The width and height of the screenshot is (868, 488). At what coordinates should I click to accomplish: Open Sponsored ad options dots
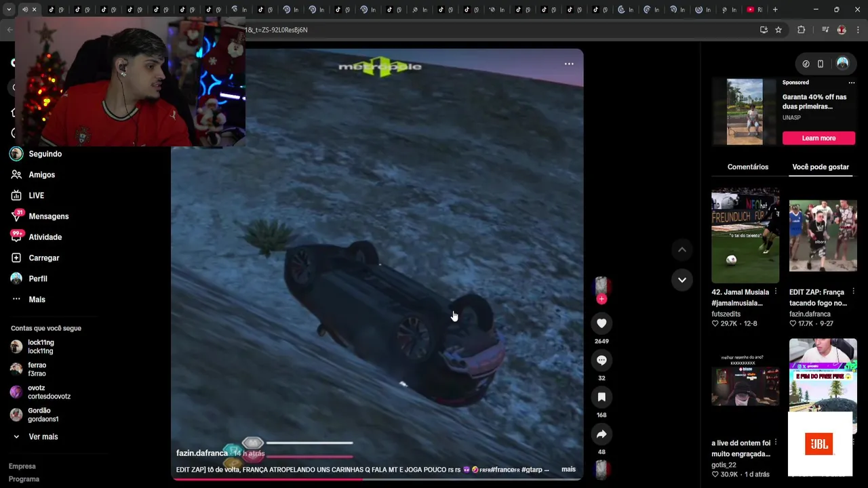[x=852, y=83]
